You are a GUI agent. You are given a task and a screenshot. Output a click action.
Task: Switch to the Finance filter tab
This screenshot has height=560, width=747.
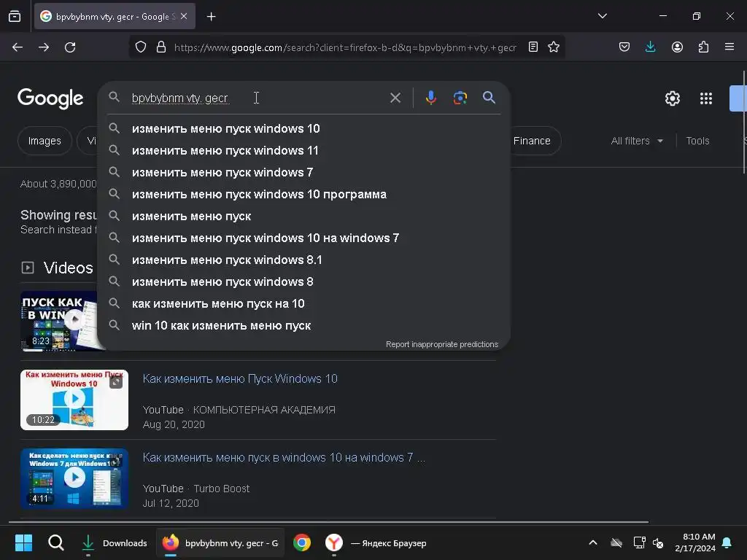pyautogui.click(x=532, y=141)
